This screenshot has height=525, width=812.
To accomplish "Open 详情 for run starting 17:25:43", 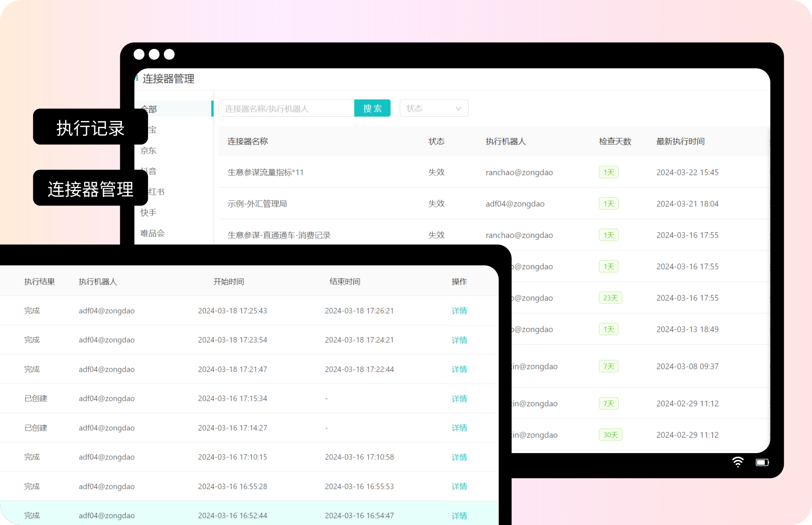I will (459, 311).
